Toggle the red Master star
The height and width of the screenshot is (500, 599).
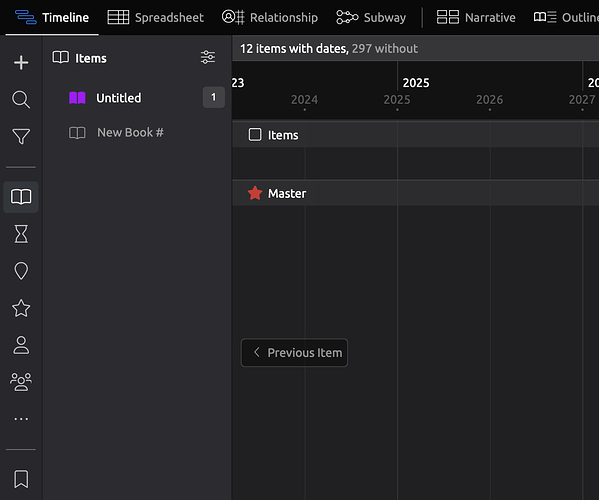(255, 193)
